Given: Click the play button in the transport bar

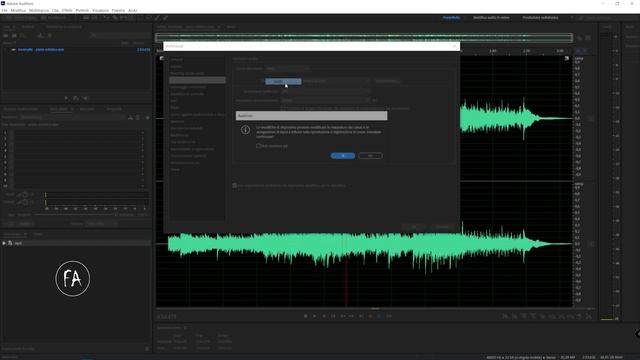Looking at the screenshot, I should click(314, 316).
